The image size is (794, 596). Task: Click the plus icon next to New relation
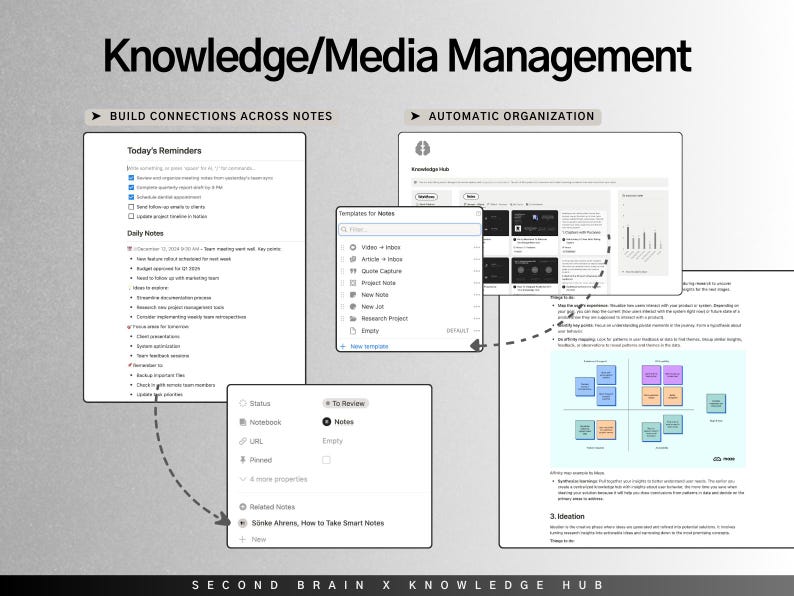point(243,539)
